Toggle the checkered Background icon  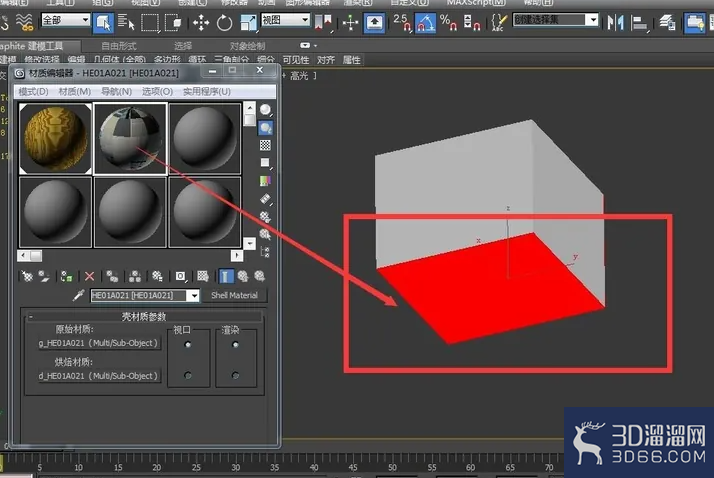[265, 145]
